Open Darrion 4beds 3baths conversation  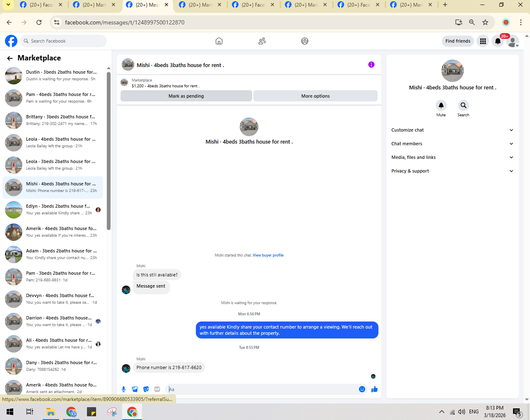53,322
